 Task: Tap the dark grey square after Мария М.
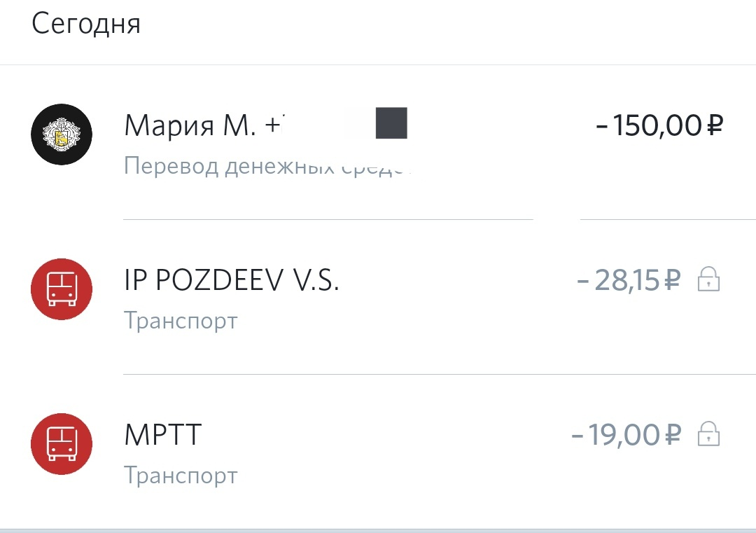tap(391, 123)
